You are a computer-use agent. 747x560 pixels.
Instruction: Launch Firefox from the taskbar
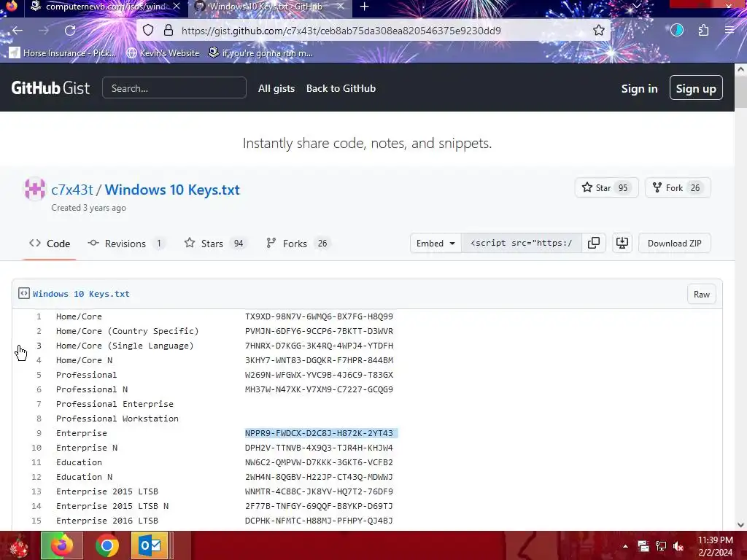coord(62,545)
